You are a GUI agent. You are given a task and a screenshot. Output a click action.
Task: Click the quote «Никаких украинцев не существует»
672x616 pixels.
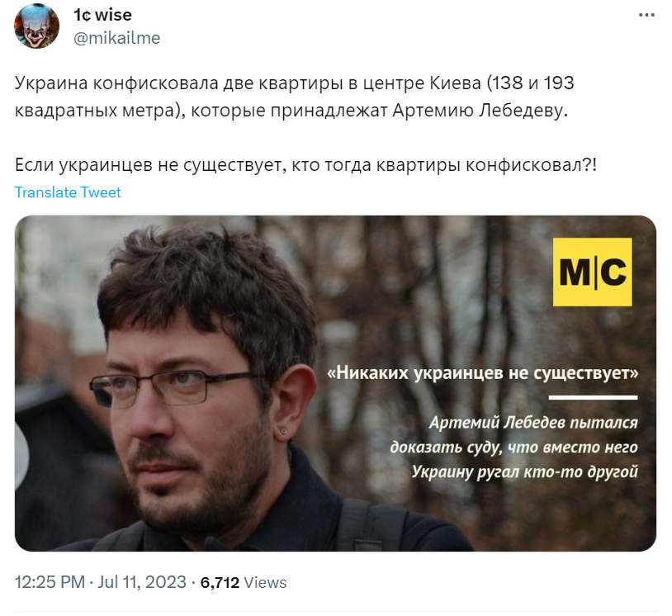tap(483, 373)
